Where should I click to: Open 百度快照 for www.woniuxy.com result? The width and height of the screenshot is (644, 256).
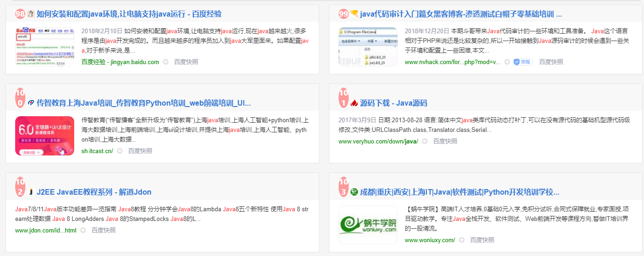[x=482, y=240]
